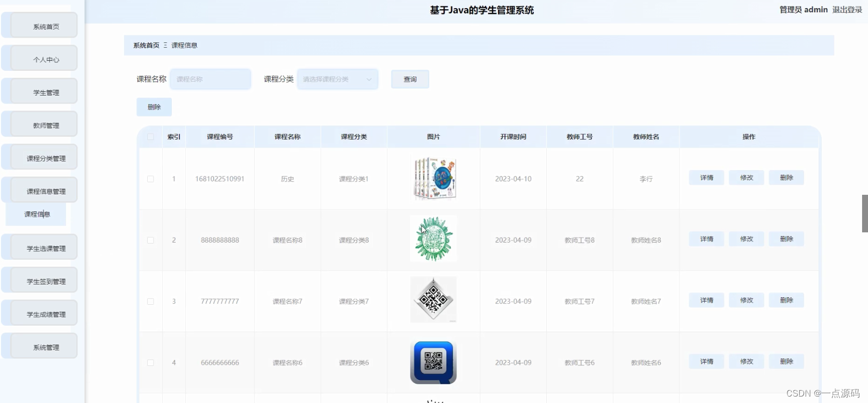Open book cover thumbnail of 历史 course

(433, 178)
